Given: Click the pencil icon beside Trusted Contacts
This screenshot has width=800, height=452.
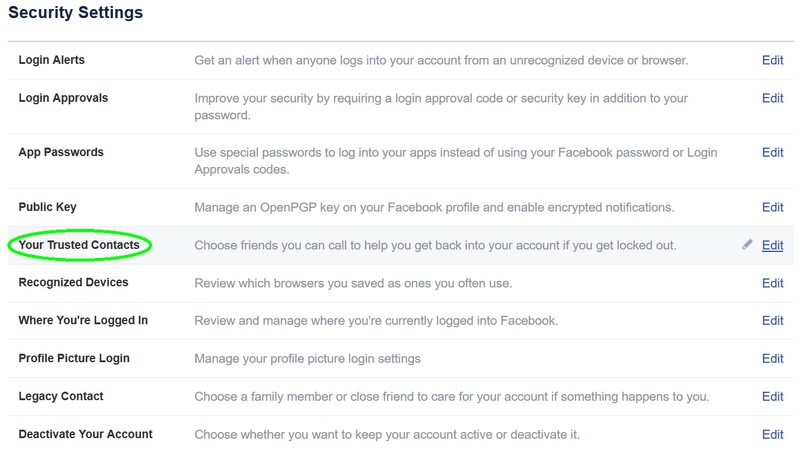Looking at the screenshot, I should [x=747, y=244].
